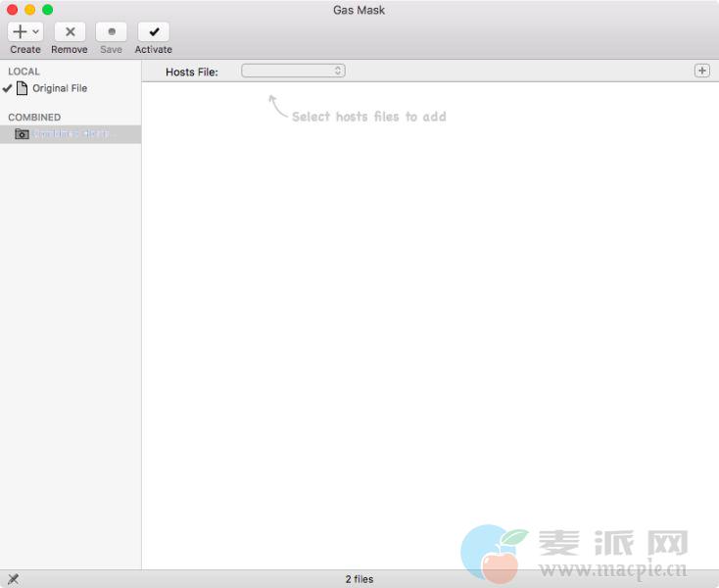Open the Create button's dropdown chevron
The width and height of the screenshot is (719, 588).
pos(36,31)
